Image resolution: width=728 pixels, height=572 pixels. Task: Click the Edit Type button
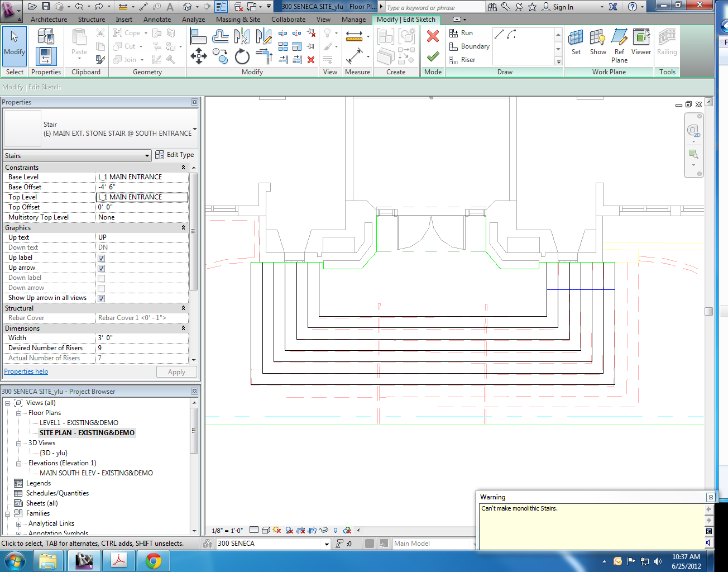(175, 155)
